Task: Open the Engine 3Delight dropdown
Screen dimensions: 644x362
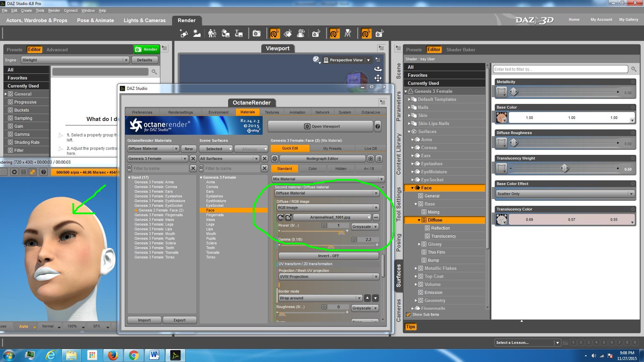Action: [74, 60]
